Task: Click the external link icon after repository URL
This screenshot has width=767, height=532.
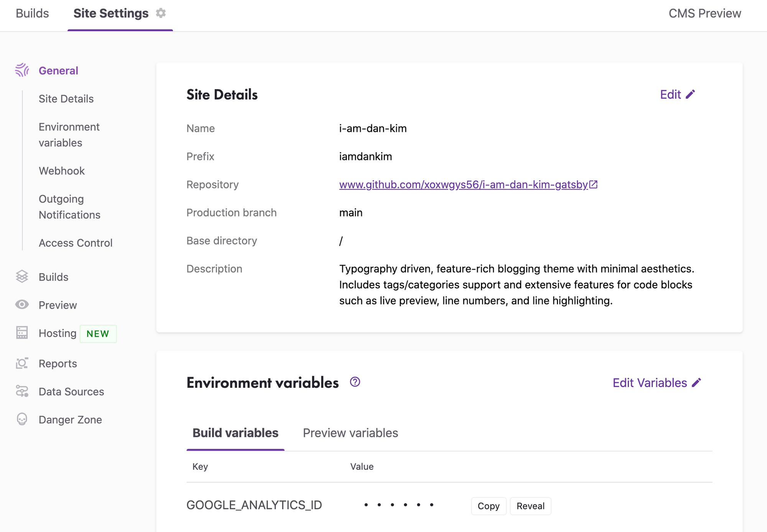Action: coord(593,184)
